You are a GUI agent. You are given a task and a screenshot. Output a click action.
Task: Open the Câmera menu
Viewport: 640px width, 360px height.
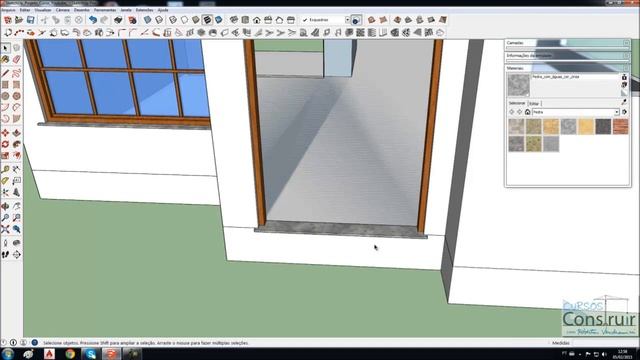click(62, 10)
